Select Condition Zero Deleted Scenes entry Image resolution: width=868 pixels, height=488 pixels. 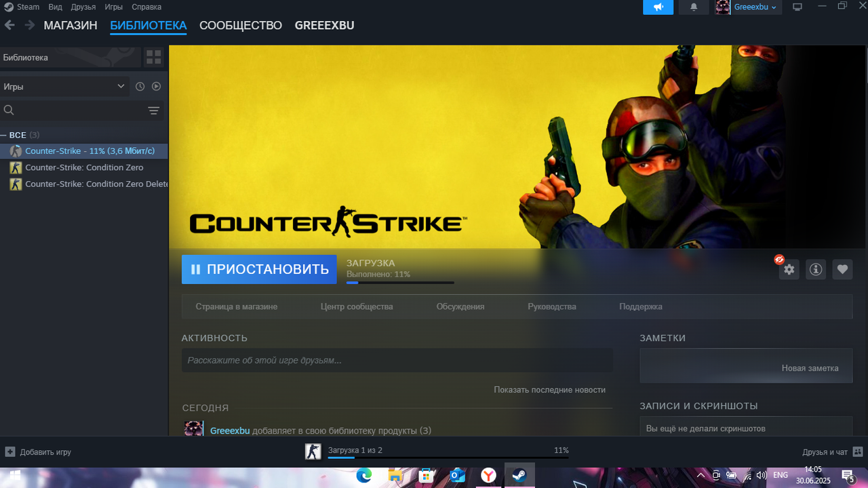[84, 184]
